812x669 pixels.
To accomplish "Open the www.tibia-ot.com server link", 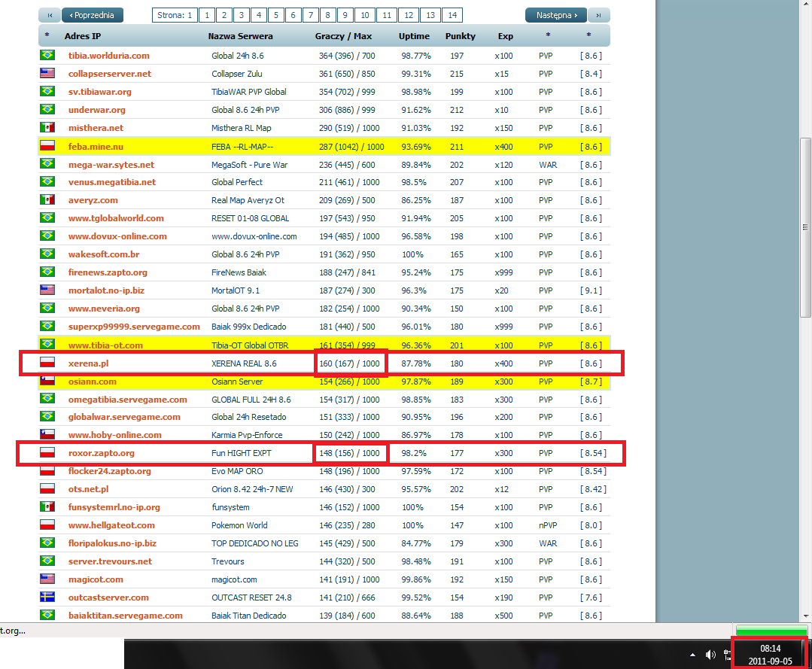I will (x=105, y=345).
